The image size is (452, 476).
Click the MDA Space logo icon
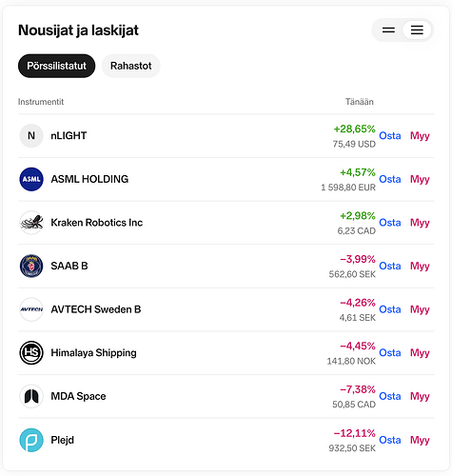coord(31,396)
